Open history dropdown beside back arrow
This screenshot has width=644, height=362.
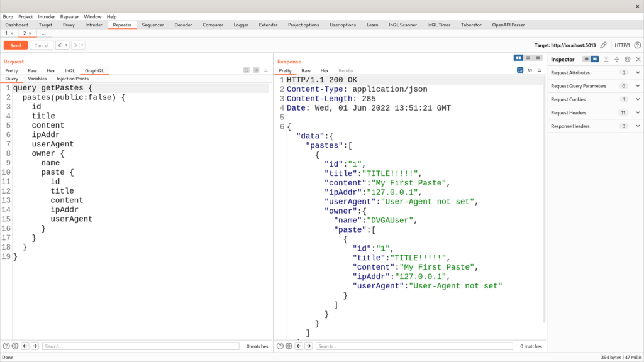[66, 45]
